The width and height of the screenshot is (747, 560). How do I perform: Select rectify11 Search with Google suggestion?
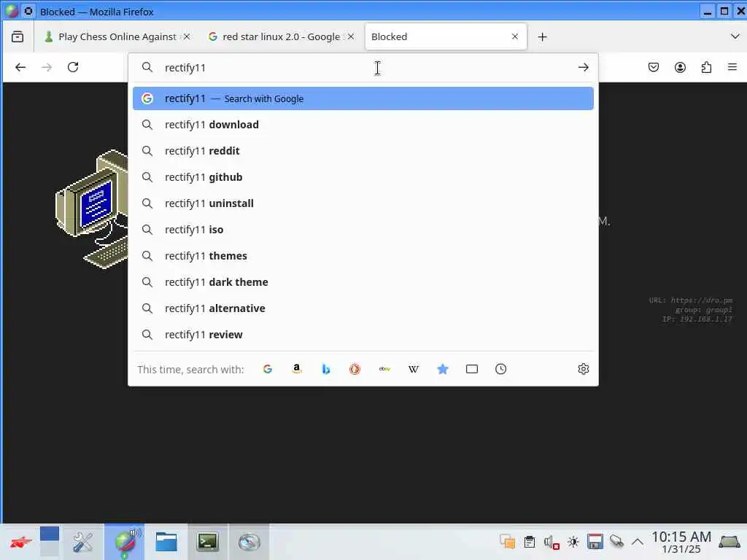pyautogui.click(x=363, y=98)
